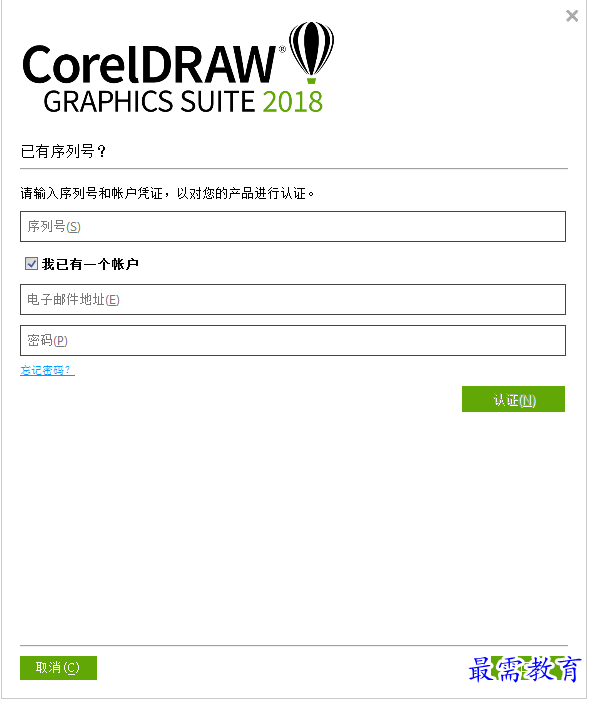Click the registered trademark symbol
The width and height of the screenshot is (590, 701).
(x=282, y=49)
